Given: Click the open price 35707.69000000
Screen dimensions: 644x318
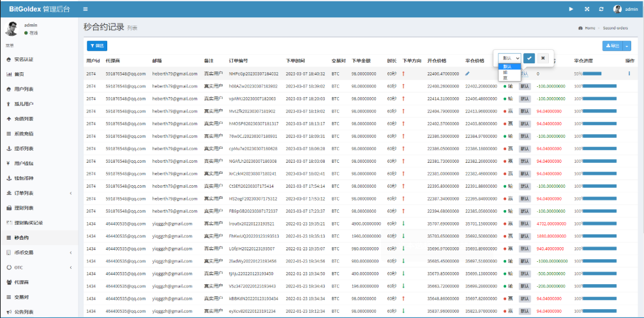Looking at the screenshot, I should coord(443,223).
